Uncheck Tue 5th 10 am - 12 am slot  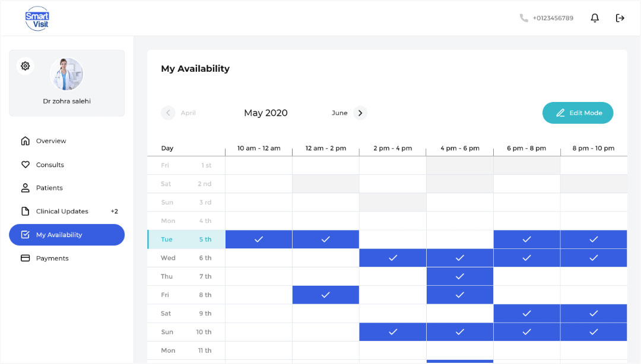click(259, 239)
